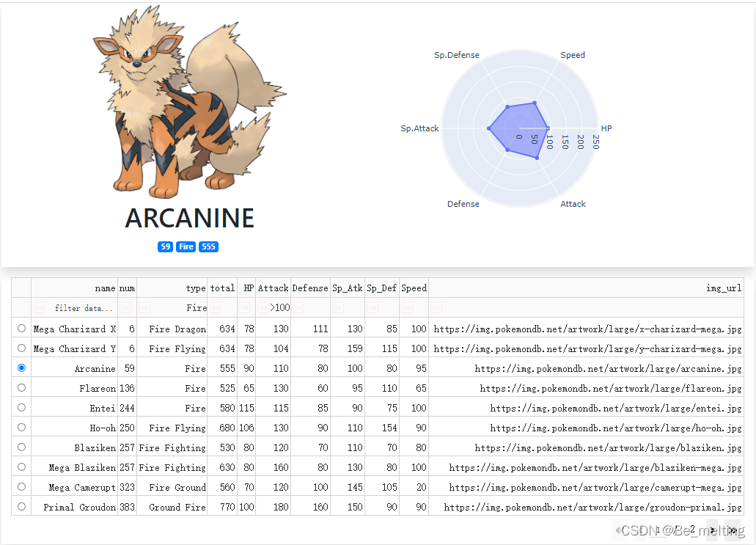Click the Defense column header
Viewport: 756px width, 545px height.
[x=310, y=288]
